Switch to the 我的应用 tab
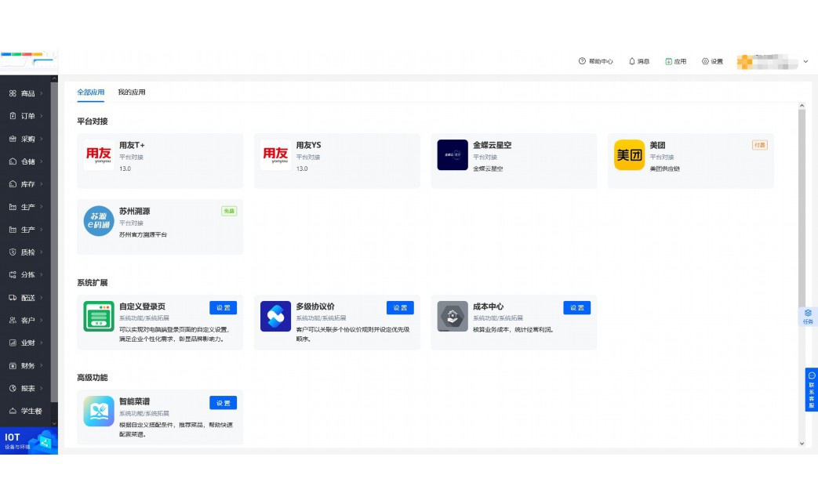 tap(131, 92)
